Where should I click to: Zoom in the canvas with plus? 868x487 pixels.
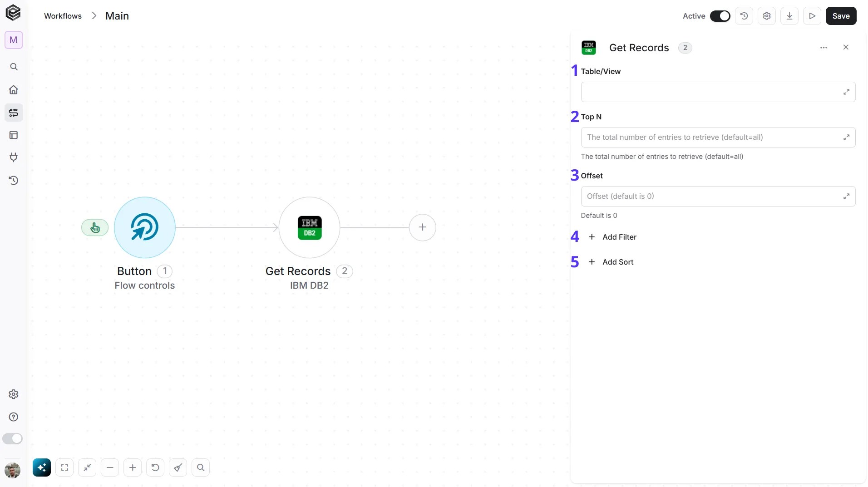[x=133, y=467]
